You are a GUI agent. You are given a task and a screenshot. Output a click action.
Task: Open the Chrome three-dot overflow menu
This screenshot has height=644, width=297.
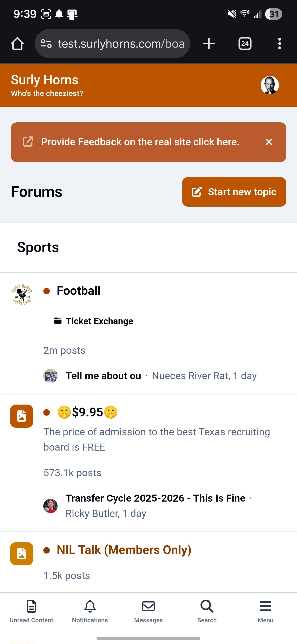coord(279,44)
